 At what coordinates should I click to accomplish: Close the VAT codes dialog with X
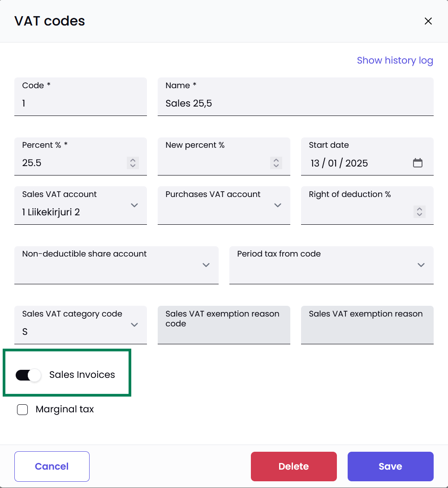click(428, 21)
